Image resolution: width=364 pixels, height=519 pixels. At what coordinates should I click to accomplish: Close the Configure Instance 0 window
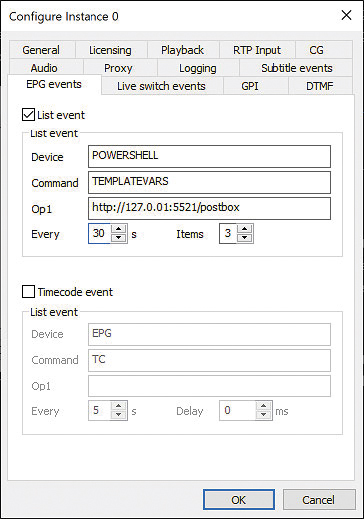347,15
